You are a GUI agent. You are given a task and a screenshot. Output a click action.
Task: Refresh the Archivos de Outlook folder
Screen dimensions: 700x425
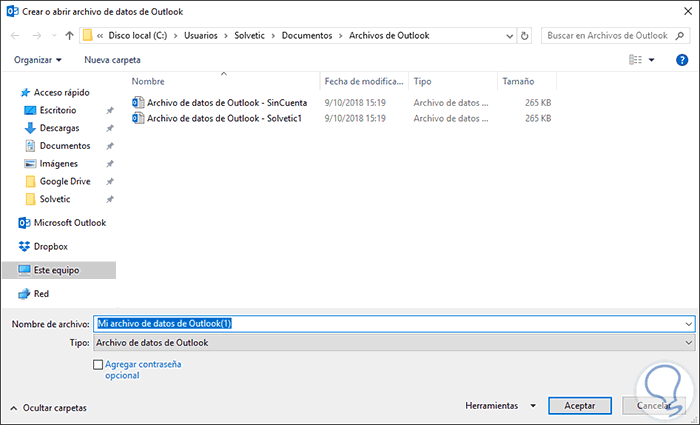click(525, 36)
